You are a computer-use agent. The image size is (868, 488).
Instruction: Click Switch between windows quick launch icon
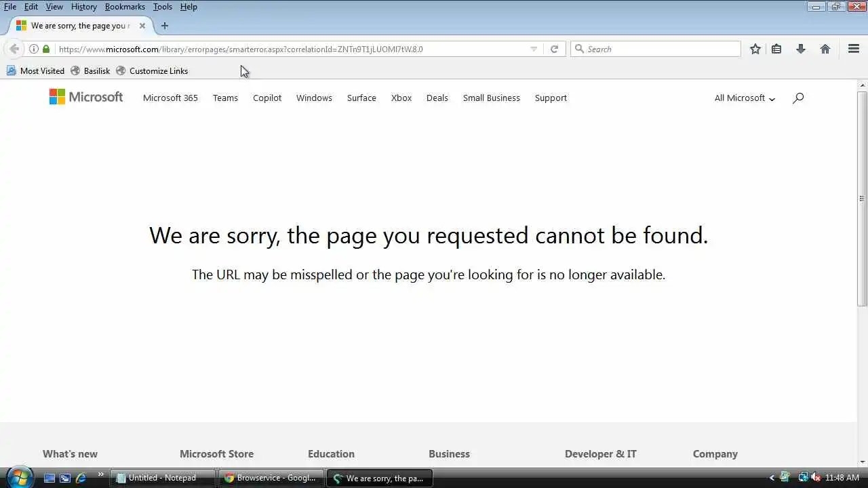pos(64,478)
